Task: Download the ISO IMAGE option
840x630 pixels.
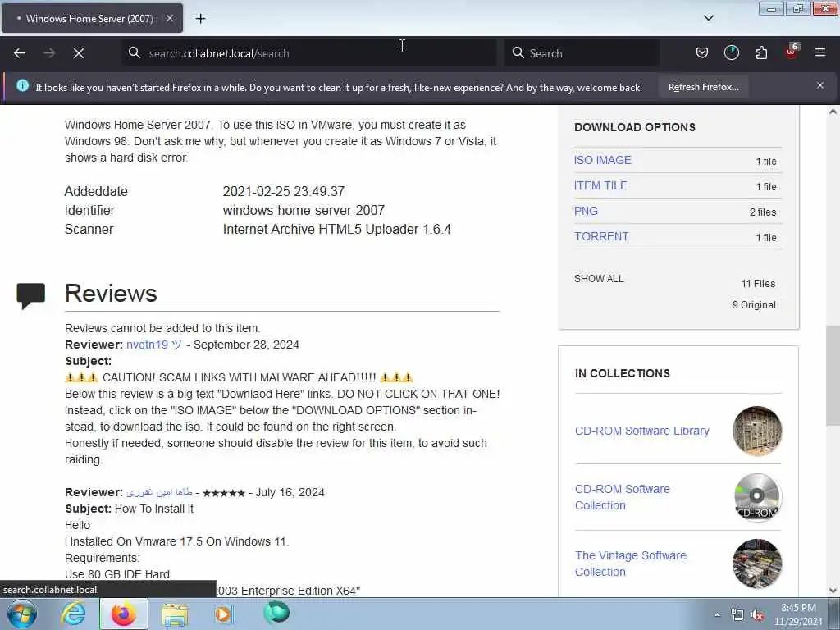Action: (603, 160)
